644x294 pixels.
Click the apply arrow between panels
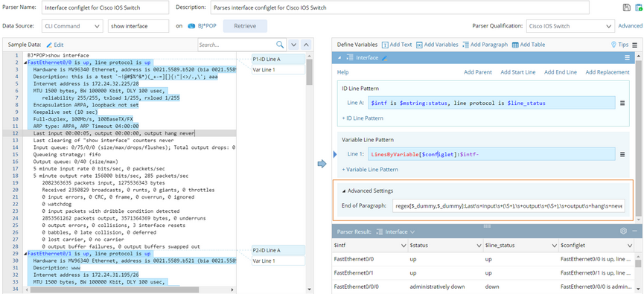pyautogui.click(x=322, y=164)
